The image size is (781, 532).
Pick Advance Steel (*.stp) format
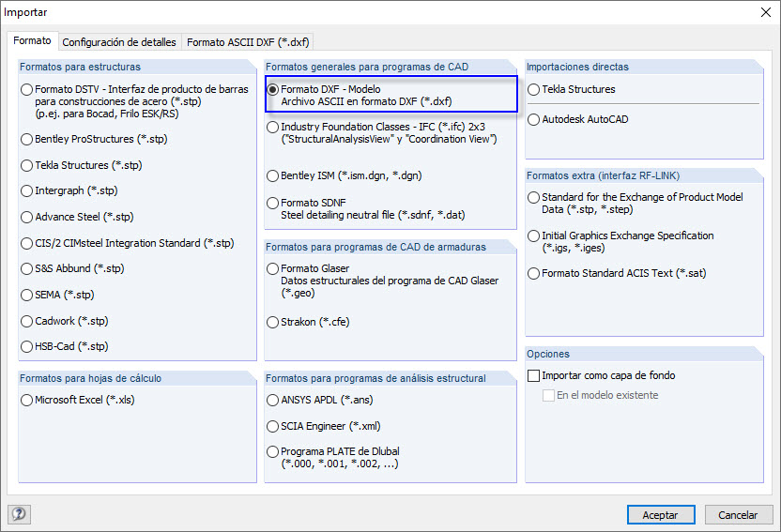[27, 217]
